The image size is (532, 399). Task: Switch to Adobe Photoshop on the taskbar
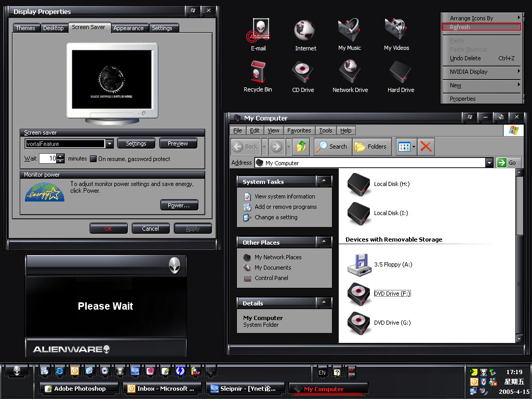click(x=79, y=389)
